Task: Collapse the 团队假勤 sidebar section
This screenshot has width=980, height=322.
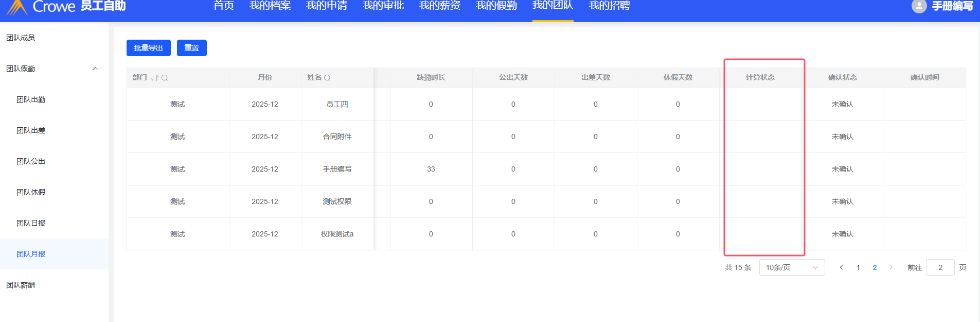Action: pos(95,69)
